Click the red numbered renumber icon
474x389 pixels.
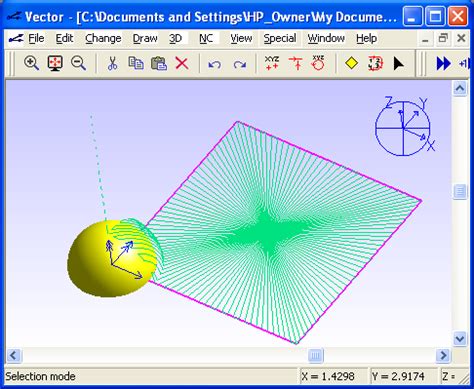pos(375,63)
